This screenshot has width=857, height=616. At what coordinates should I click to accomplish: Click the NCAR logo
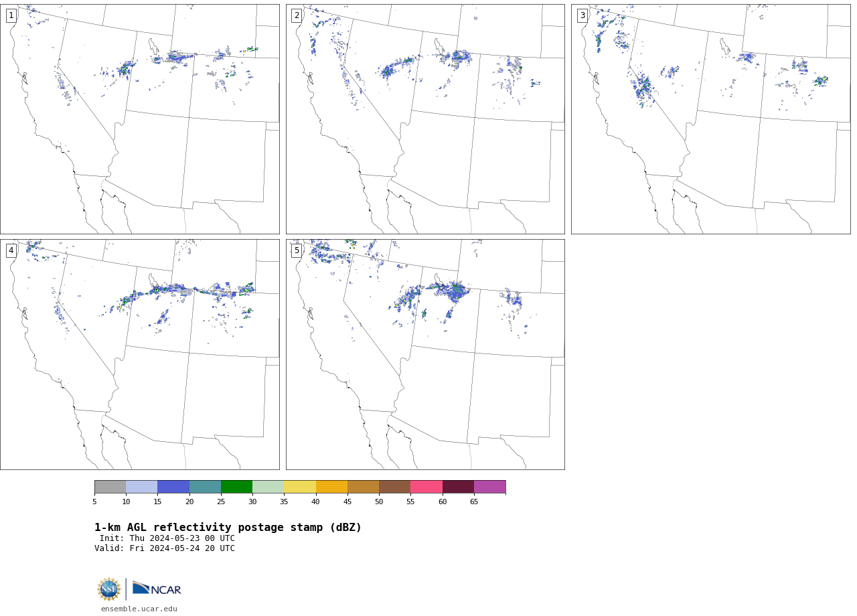157,589
